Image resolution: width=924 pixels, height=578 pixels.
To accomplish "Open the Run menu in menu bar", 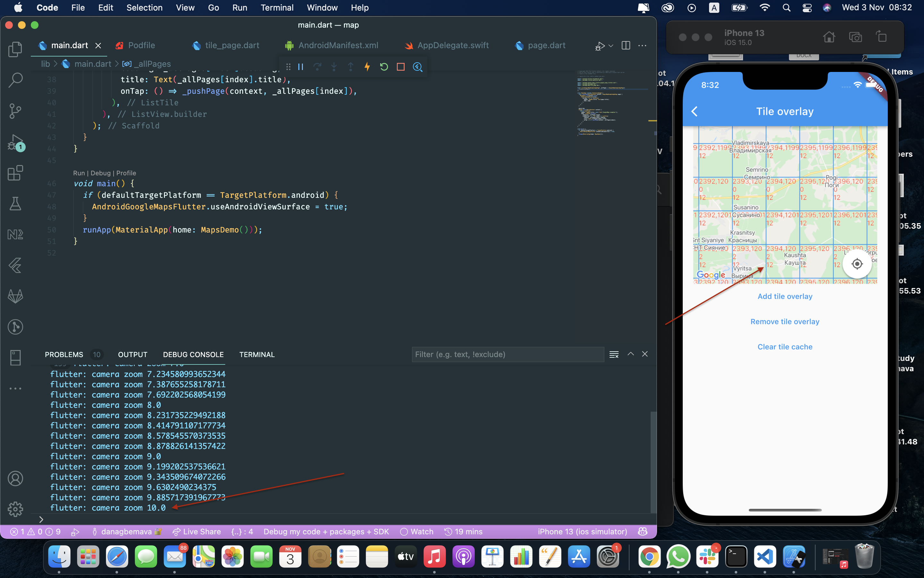I will (x=239, y=8).
